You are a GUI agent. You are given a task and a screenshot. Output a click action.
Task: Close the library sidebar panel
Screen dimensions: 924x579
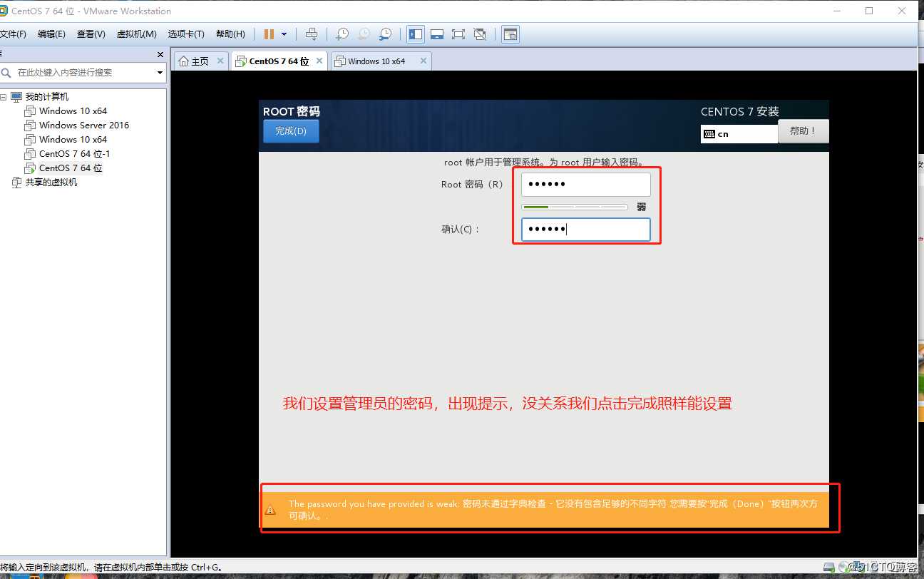click(160, 54)
